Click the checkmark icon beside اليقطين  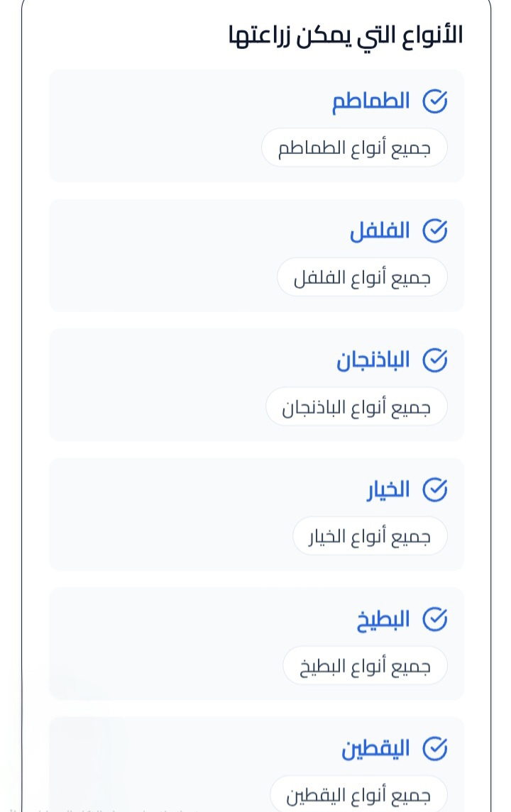(434, 748)
